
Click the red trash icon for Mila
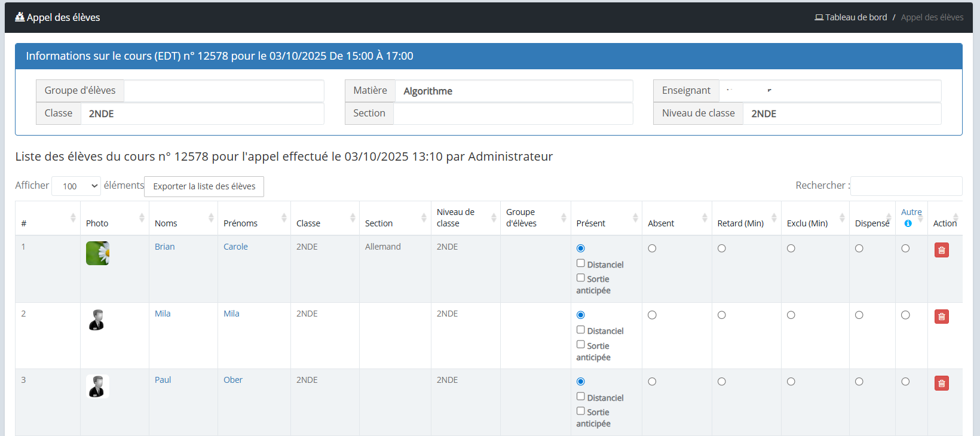coord(941,317)
